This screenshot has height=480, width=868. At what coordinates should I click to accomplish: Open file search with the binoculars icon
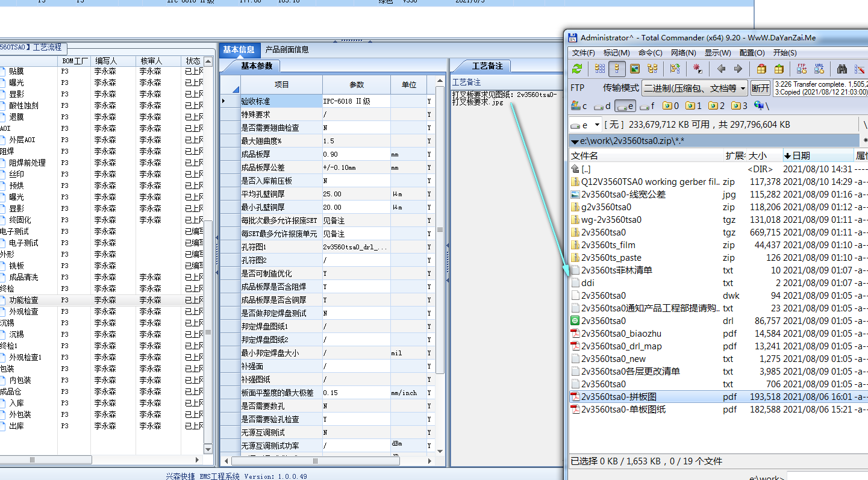pos(842,69)
